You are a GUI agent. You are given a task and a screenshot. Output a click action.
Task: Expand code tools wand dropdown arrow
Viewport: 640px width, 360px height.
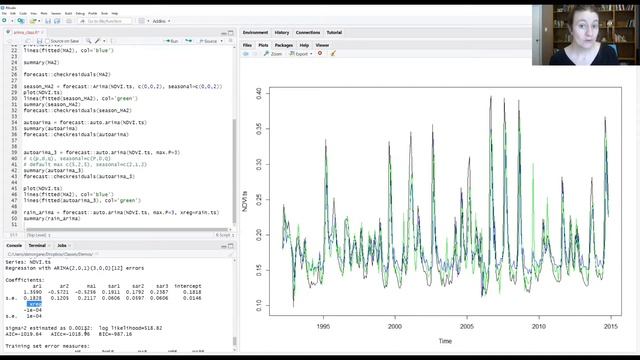click(104, 41)
